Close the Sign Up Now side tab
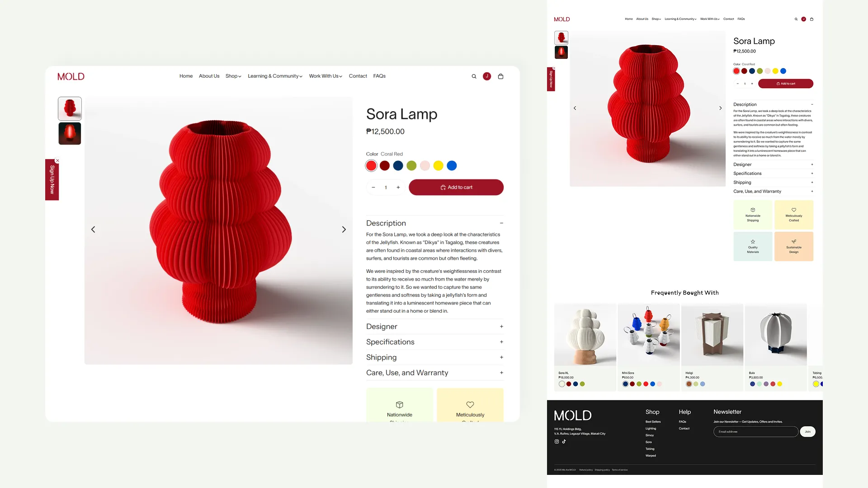 tap(57, 160)
